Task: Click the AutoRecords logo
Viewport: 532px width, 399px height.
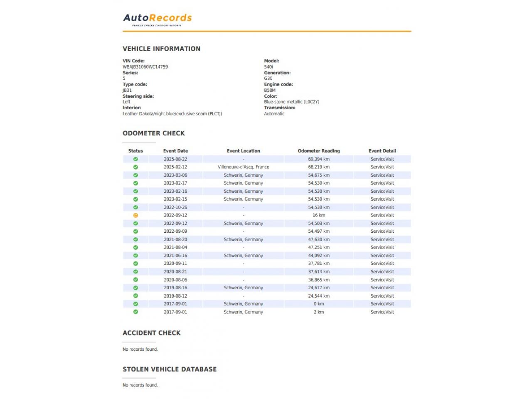Action: [157, 19]
